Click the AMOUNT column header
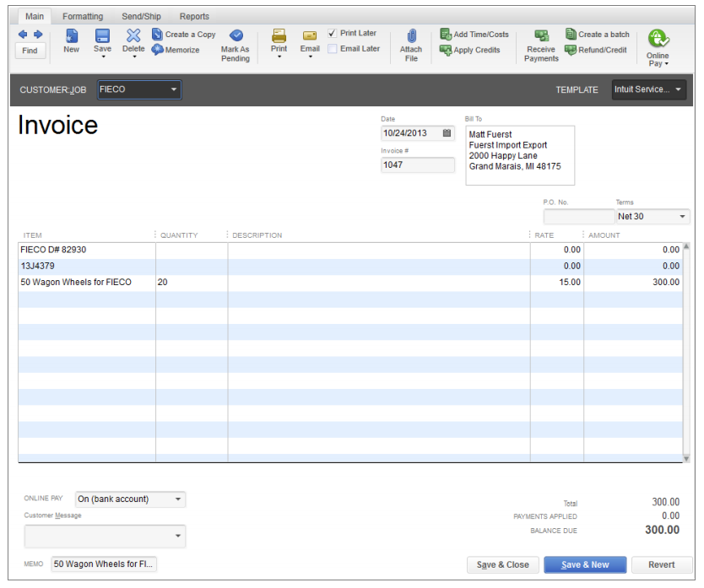The width and height of the screenshot is (704, 588). pos(604,235)
